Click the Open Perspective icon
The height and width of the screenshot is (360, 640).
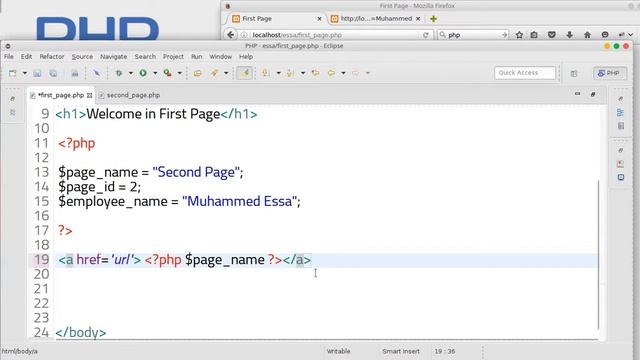click(x=574, y=73)
